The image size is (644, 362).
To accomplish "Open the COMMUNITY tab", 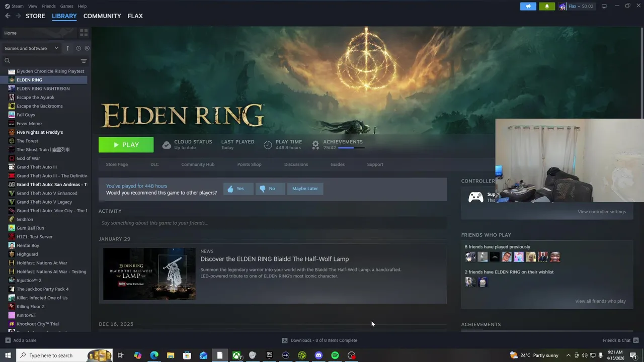I will (x=102, y=16).
